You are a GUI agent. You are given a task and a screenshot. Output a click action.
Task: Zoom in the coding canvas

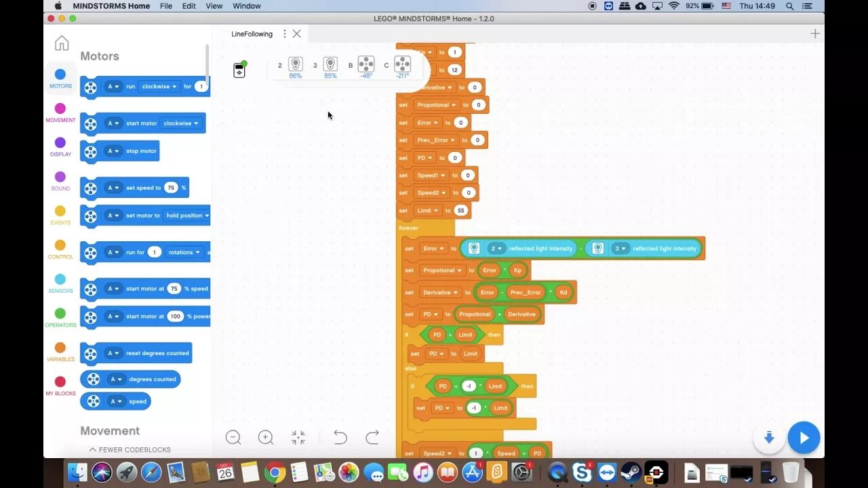(x=266, y=438)
